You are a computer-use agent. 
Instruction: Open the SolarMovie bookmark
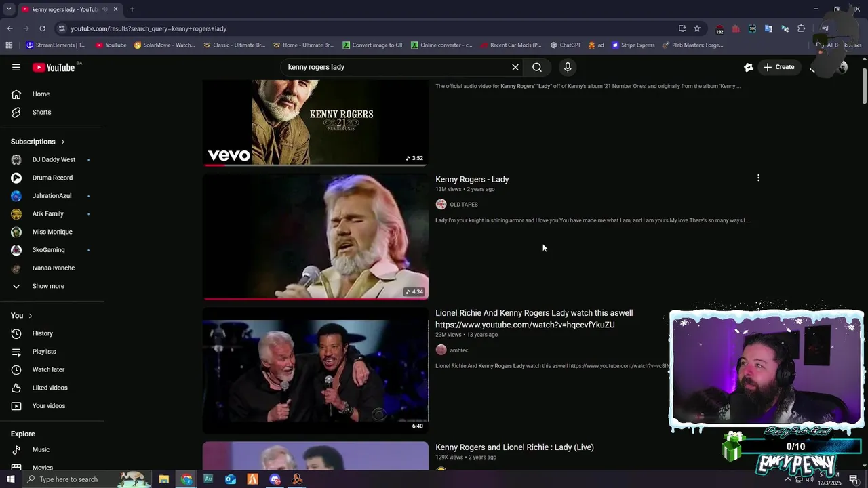[164, 45]
